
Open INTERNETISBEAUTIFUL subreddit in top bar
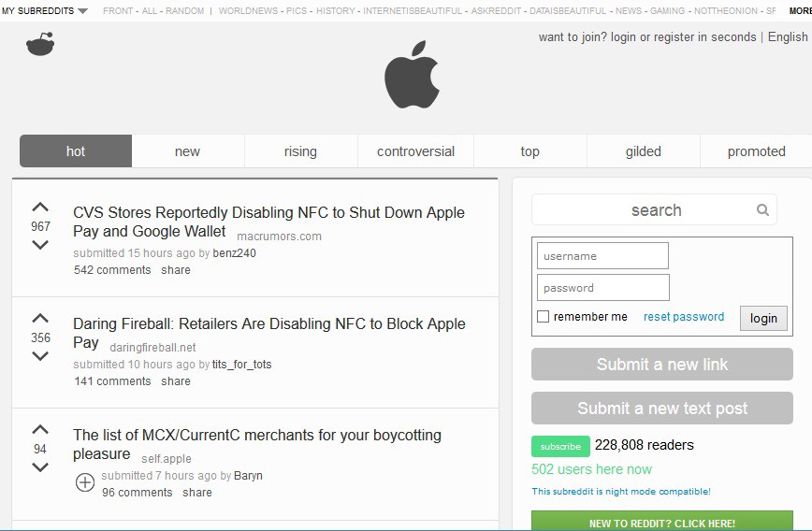413,10
